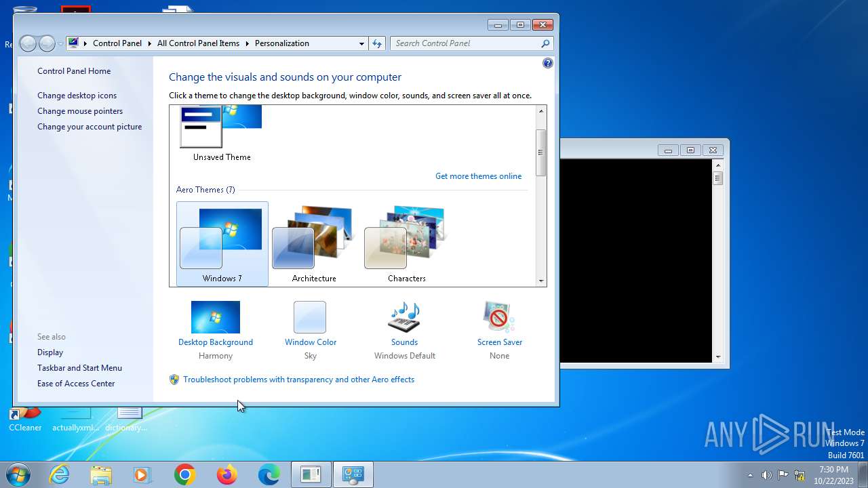
Task: Click the help question mark icon
Action: point(548,63)
